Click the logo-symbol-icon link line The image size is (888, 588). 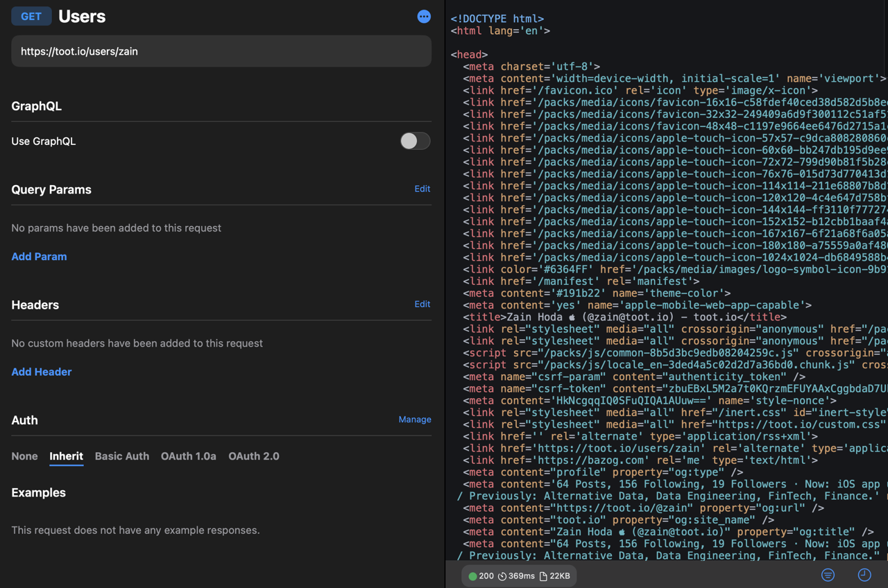tap(676, 269)
